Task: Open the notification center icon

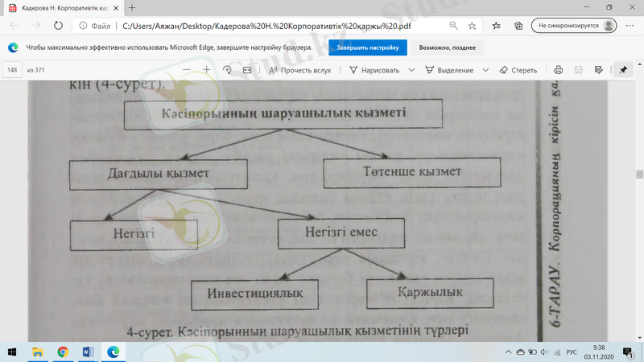Action: point(628,352)
